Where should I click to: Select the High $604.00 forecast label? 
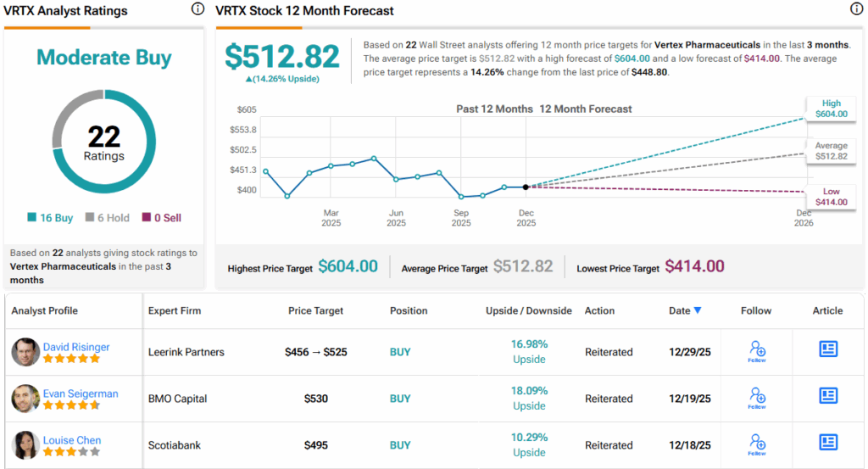(x=831, y=108)
